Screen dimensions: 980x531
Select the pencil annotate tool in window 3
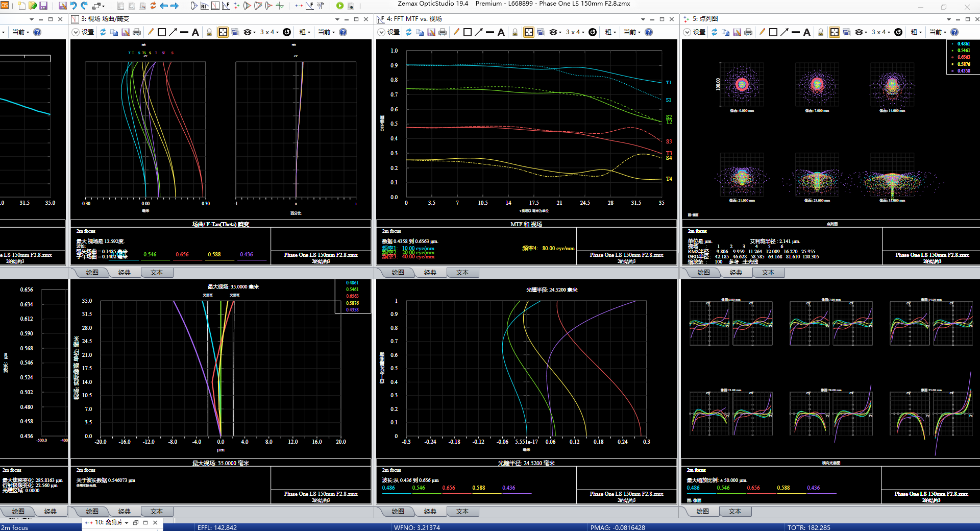point(151,32)
